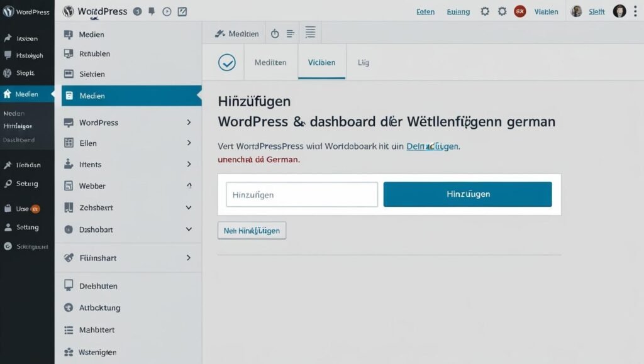Expand the Zchsbavrt dropdown chevron
644x364 pixels.
click(x=189, y=207)
